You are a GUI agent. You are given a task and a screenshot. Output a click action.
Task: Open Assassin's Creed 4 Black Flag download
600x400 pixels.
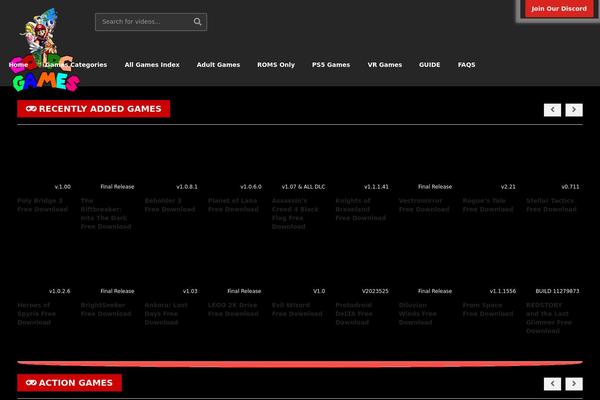pos(298,212)
